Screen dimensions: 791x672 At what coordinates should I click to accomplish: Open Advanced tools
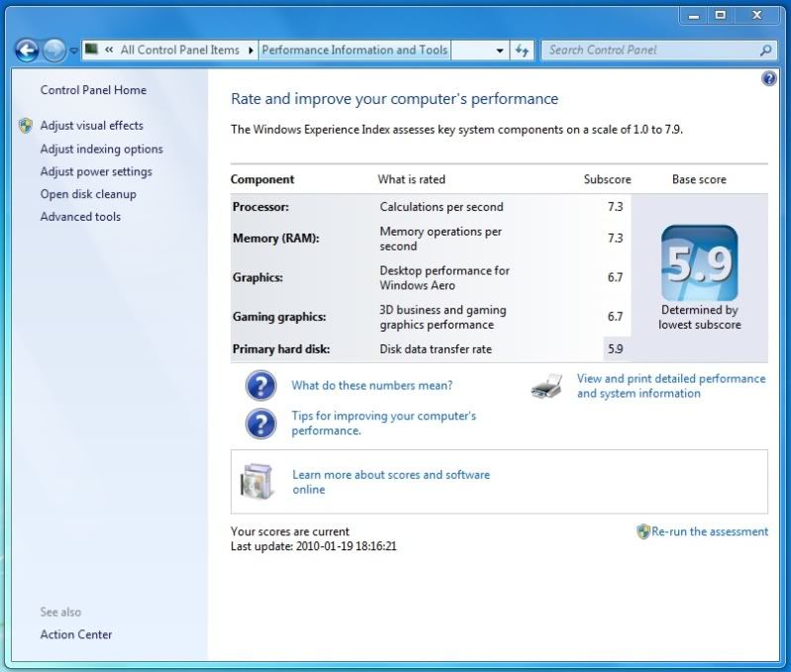click(x=80, y=217)
